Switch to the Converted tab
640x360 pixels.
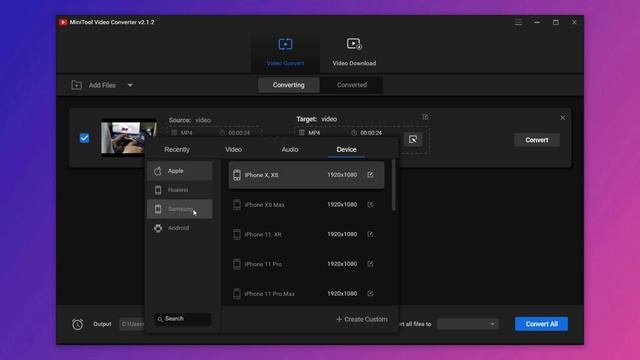352,85
